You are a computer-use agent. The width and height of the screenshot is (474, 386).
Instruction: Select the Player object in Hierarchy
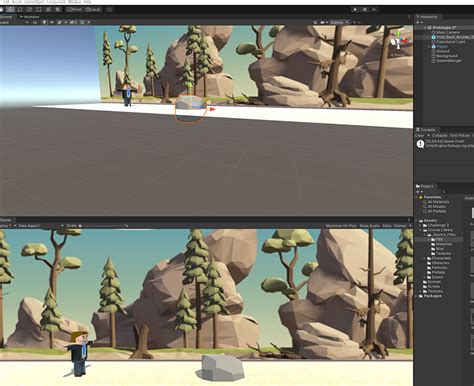click(442, 47)
